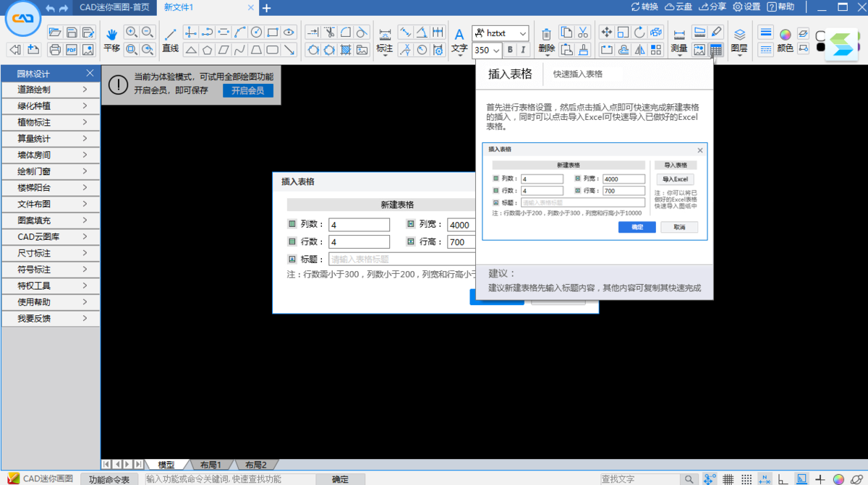This screenshot has height=485, width=868.
Task: Toggle crosshair cursor in status bar
Action: (820, 478)
